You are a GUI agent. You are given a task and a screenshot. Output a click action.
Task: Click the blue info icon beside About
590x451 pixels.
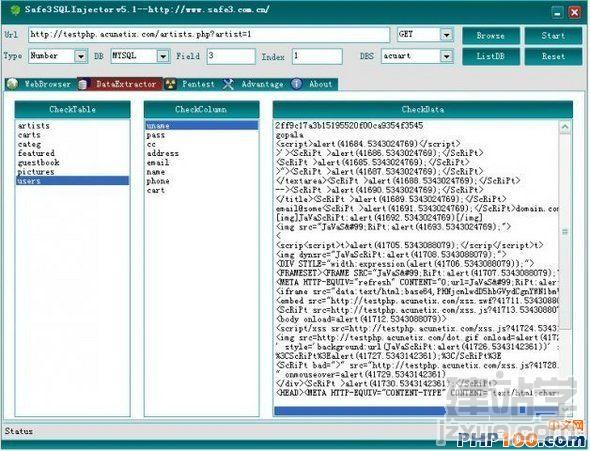297,84
